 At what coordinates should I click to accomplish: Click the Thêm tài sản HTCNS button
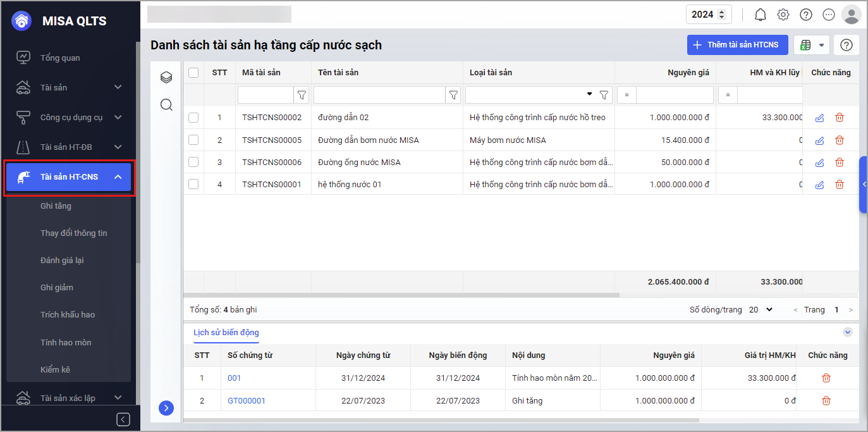pyautogui.click(x=737, y=45)
